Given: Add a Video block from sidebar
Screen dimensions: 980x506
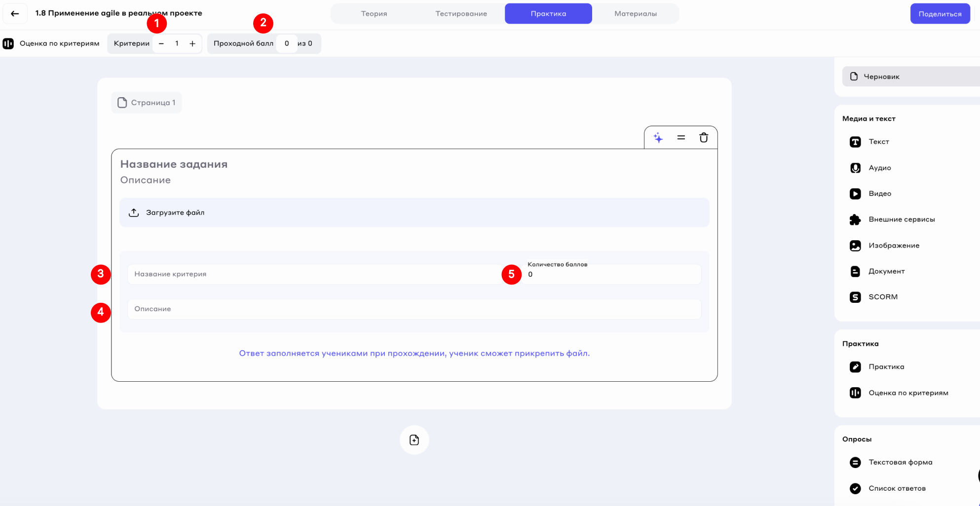Looking at the screenshot, I should click(879, 194).
